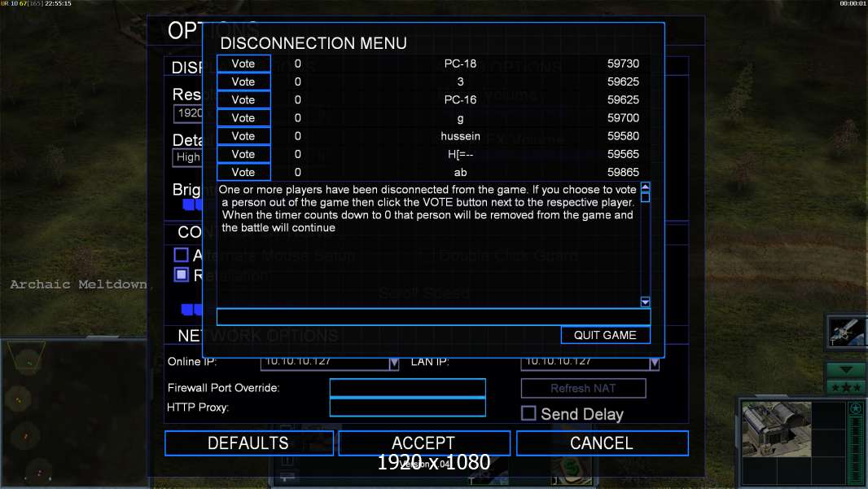Click timer value 59700 for g
The width and height of the screenshot is (868, 489).
(x=624, y=118)
